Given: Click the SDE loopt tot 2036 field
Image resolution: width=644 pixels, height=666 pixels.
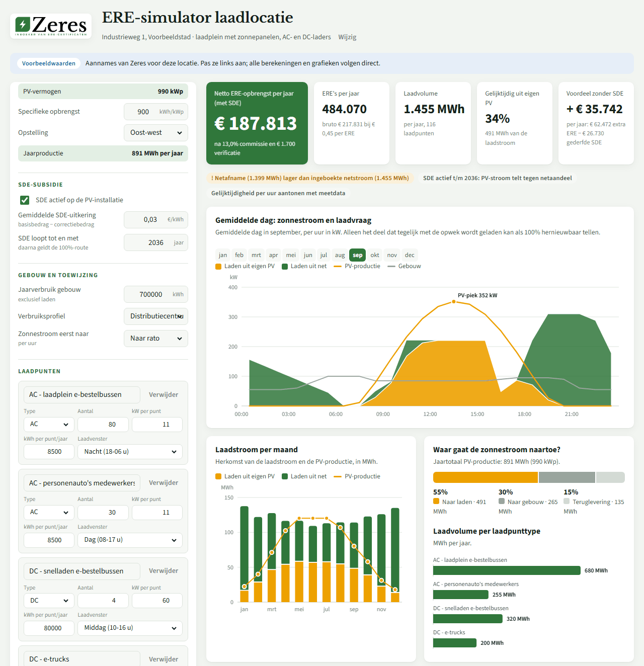Looking at the screenshot, I should (156, 242).
